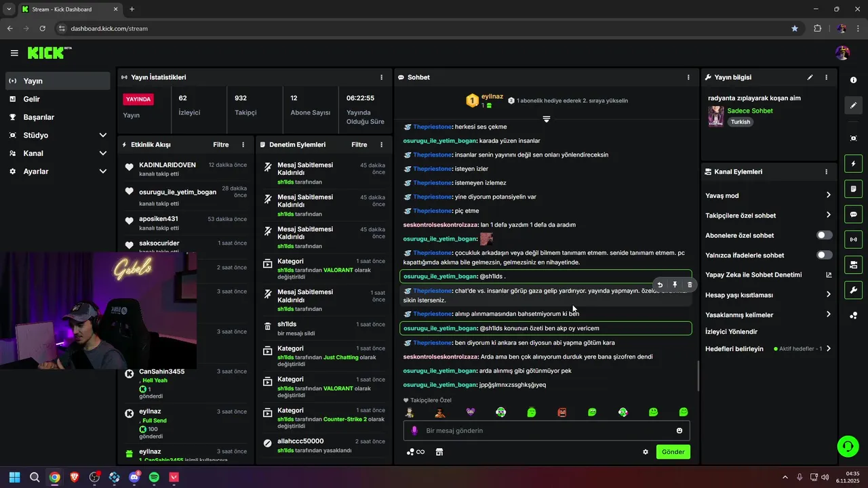
Task: Open three-dot menu of Etkinlik Akışı panel
Action: click(x=243, y=144)
